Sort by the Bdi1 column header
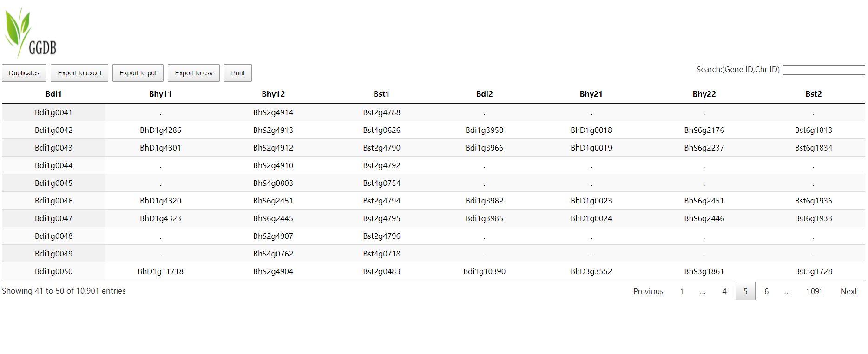 click(x=53, y=94)
